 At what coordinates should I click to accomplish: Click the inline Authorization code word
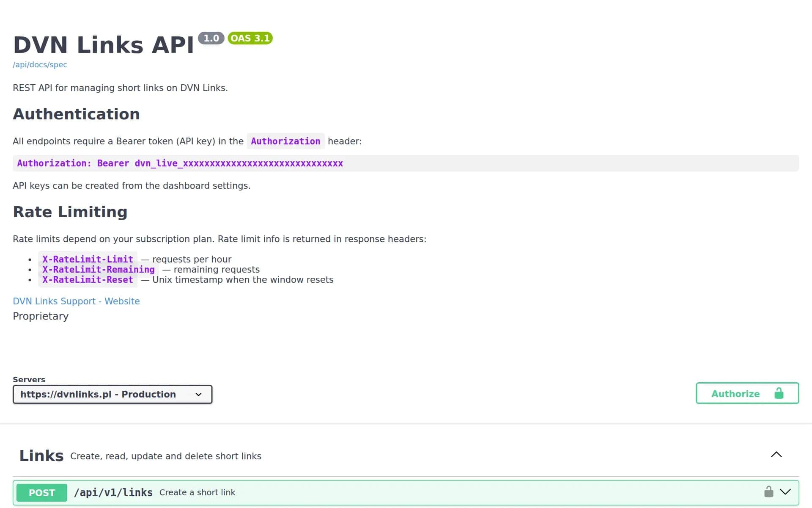tap(285, 141)
